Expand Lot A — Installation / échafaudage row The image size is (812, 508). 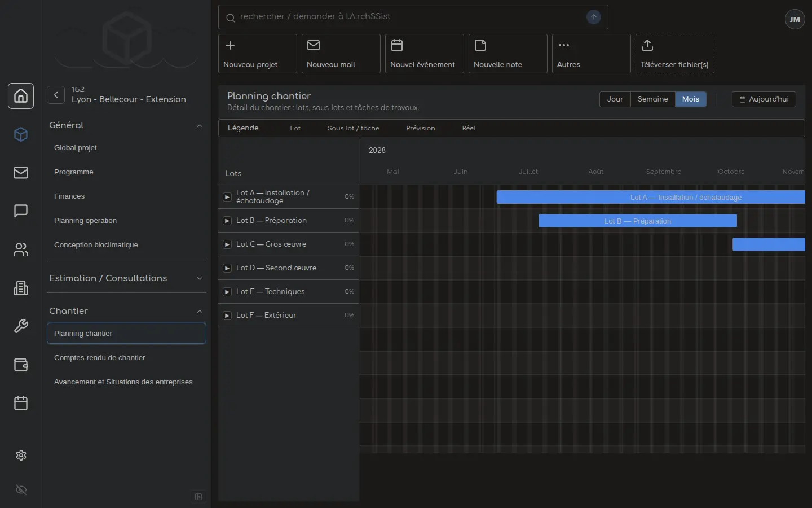(227, 197)
